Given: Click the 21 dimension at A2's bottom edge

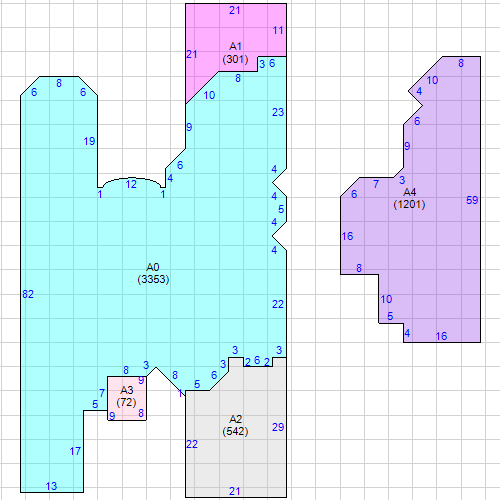Looking at the screenshot, I should point(235,491).
